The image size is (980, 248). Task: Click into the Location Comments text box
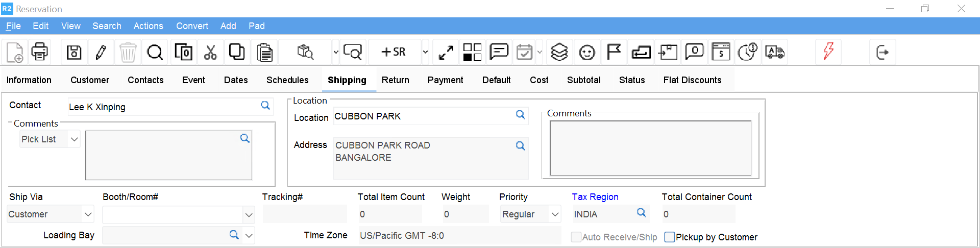tap(650, 148)
